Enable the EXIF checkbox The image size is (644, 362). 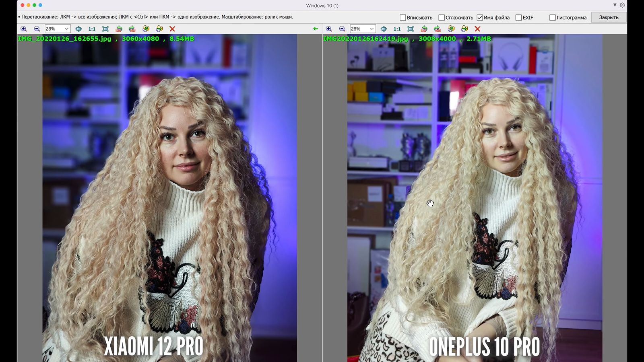point(518,18)
